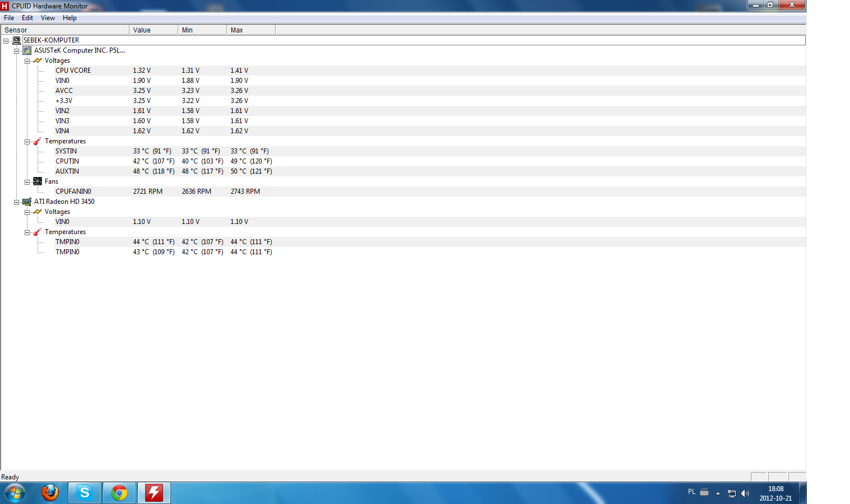Screen dimensions: 850x504
Task: Click the Temperatures thermometer icon under ASUSTeK
Action: point(38,141)
